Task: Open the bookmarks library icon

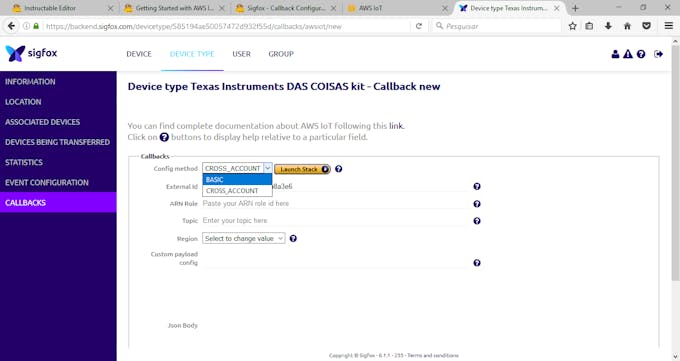Action: click(x=589, y=26)
